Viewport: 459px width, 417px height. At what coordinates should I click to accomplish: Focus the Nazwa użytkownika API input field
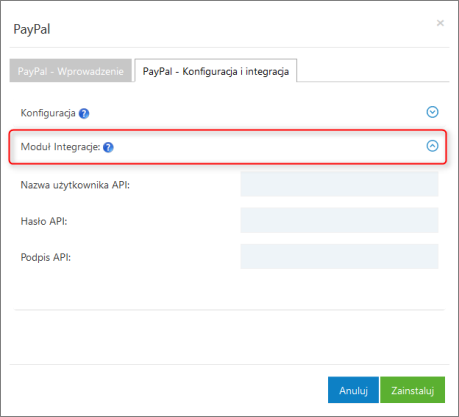339,184
